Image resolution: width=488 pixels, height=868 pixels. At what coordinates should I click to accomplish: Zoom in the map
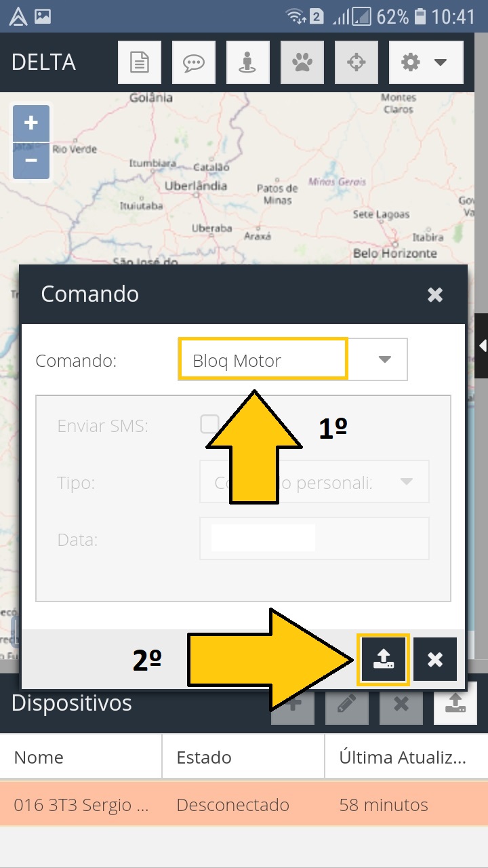pyautogui.click(x=31, y=123)
